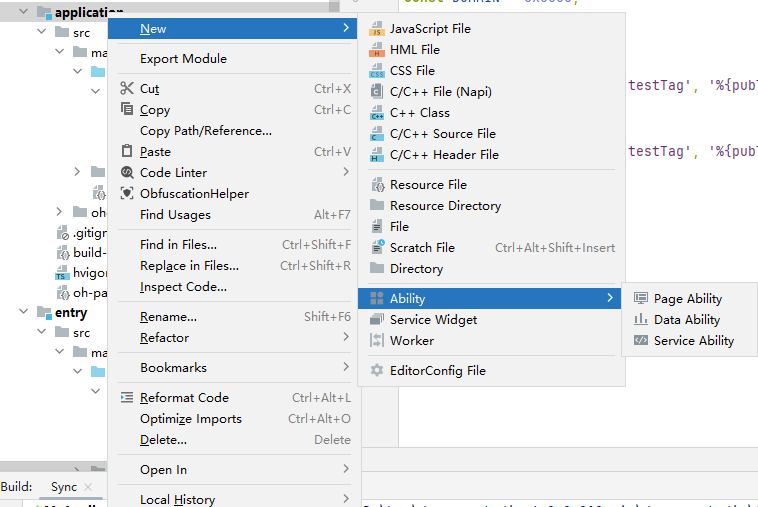This screenshot has height=507, width=758.
Task: Click the Service Ability icon
Action: [641, 341]
